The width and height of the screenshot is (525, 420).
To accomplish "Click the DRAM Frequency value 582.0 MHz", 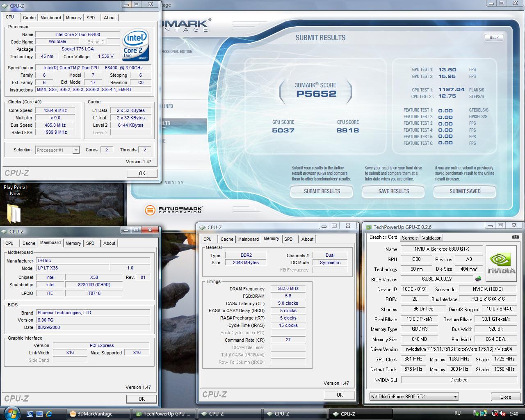I will tap(288, 288).
